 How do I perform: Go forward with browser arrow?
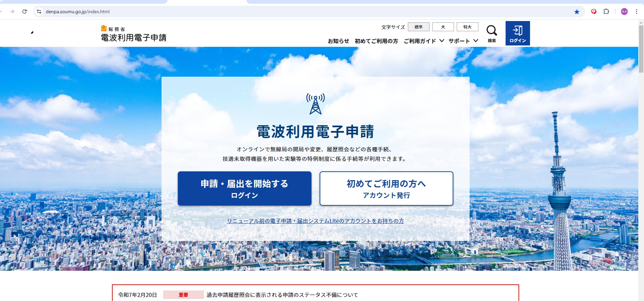12,12
